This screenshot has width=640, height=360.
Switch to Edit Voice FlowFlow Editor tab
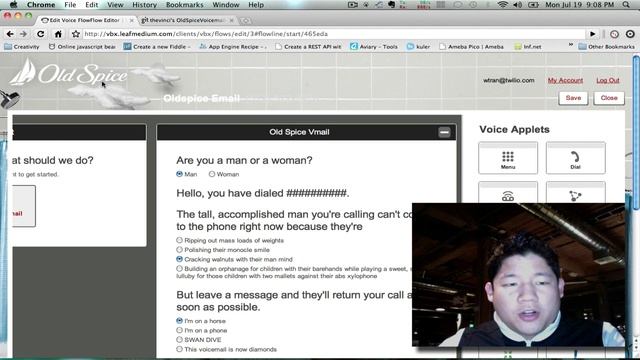click(x=84, y=20)
